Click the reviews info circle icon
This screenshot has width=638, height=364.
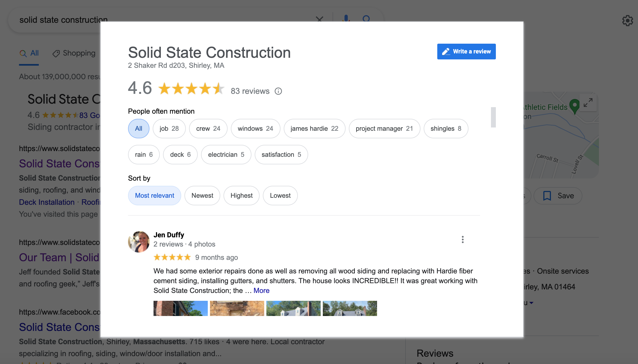pos(278,91)
